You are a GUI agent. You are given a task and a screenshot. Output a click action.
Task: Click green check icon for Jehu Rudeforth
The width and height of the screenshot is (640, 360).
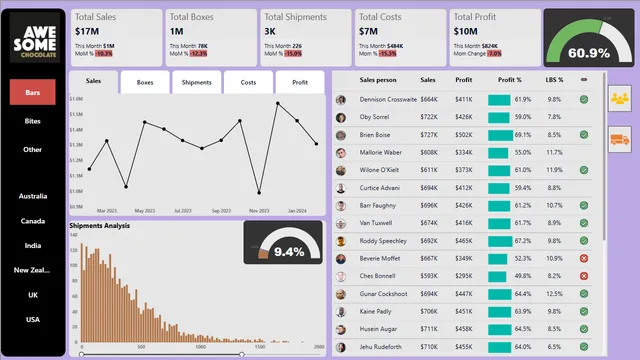584,347
